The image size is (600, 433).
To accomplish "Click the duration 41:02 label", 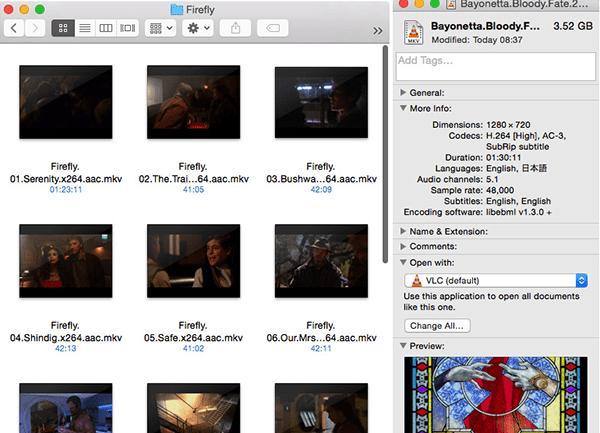I will click(x=193, y=348).
